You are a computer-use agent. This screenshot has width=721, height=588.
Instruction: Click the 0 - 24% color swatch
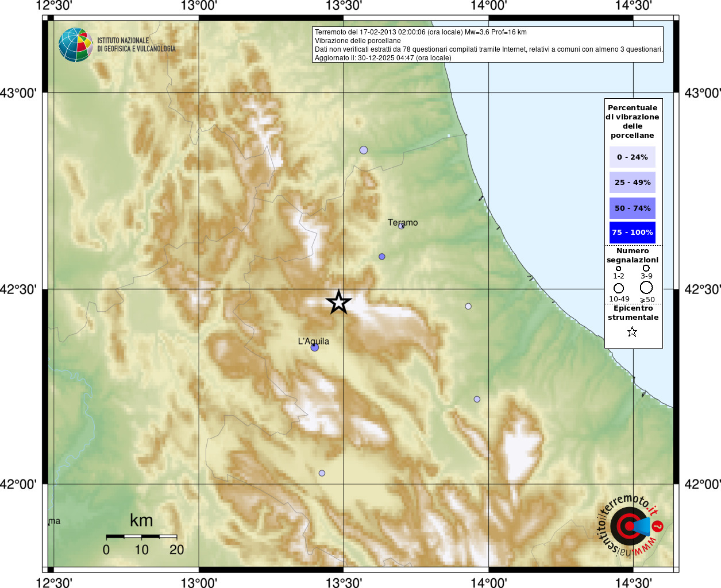tap(633, 157)
